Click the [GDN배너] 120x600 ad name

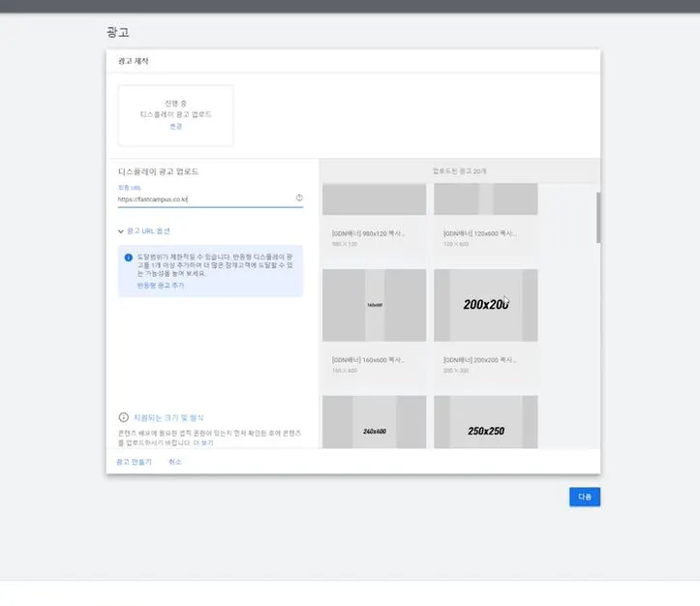click(480, 233)
